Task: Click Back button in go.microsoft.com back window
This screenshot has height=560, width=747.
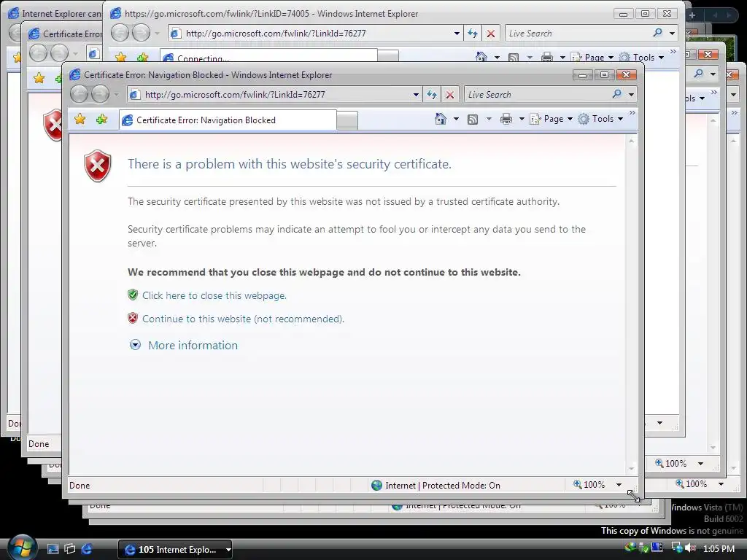Action: (120, 33)
